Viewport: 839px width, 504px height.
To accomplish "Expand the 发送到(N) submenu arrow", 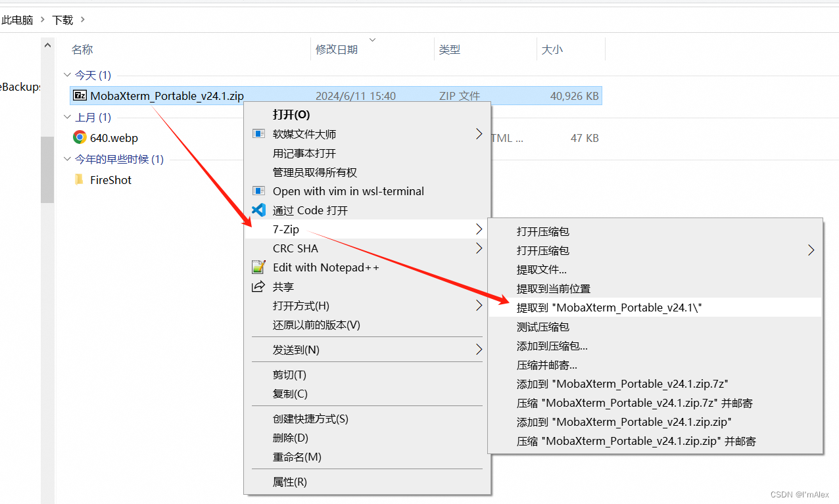I will pyautogui.click(x=479, y=350).
